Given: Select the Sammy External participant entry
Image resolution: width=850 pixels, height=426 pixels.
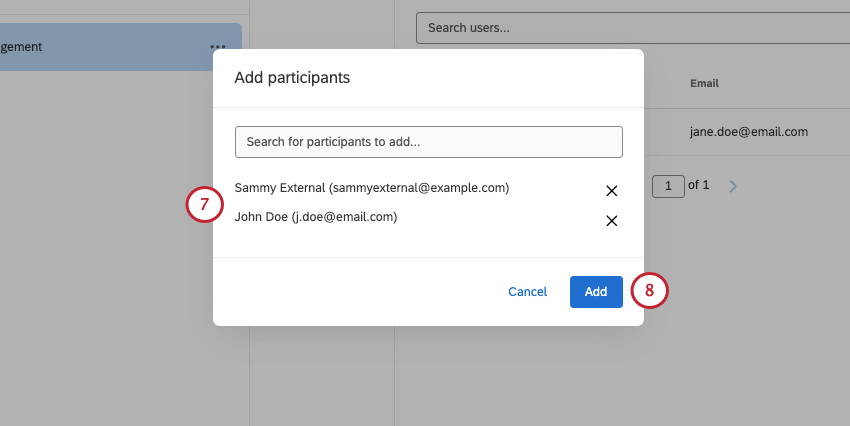Looking at the screenshot, I should [x=371, y=188].
